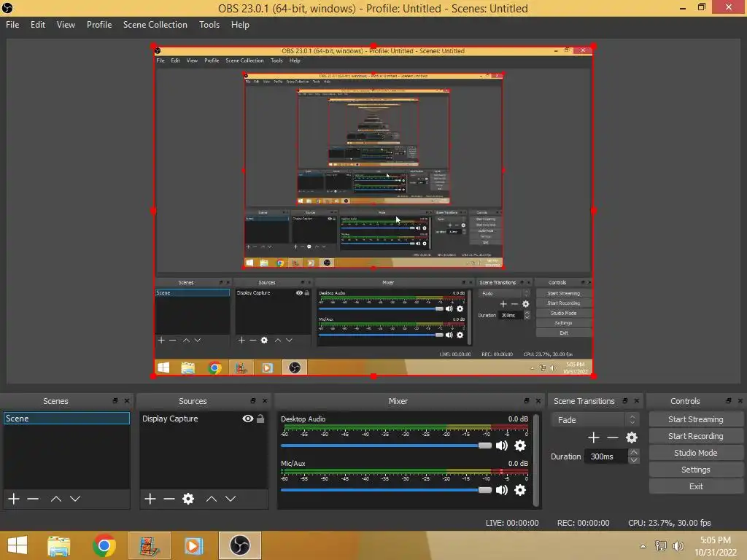This screenshot has width=747, height=560.
Task: Remove scene transition with minus icon
Action: click(x=613, y=437)
